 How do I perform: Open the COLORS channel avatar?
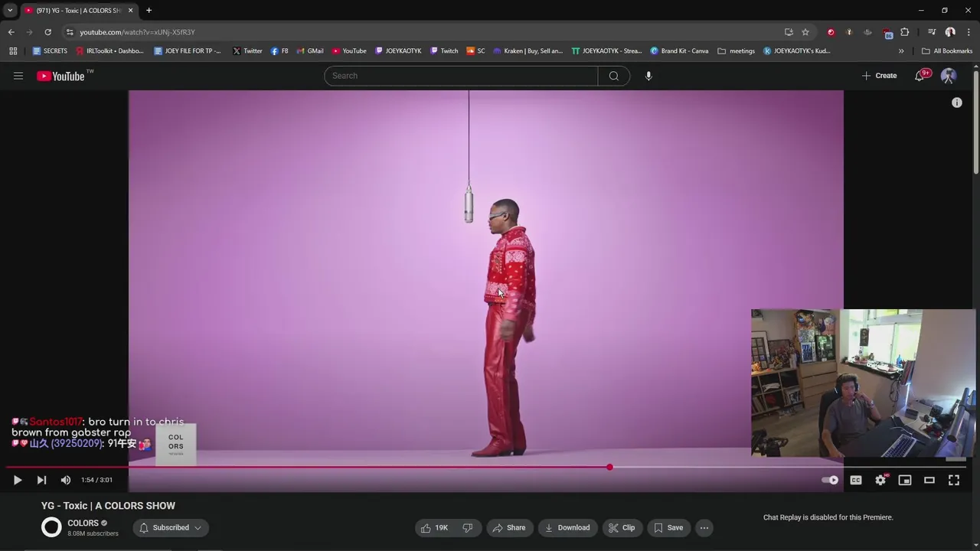[51, 527]
